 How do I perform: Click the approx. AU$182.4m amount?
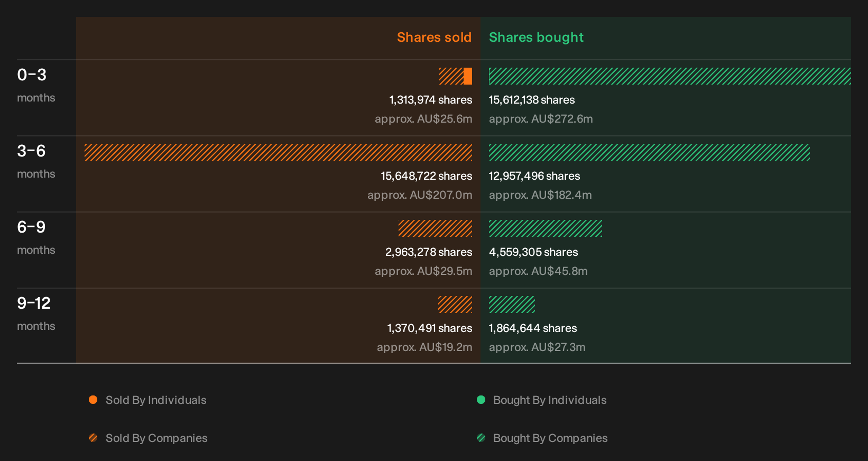pos(540,195)
